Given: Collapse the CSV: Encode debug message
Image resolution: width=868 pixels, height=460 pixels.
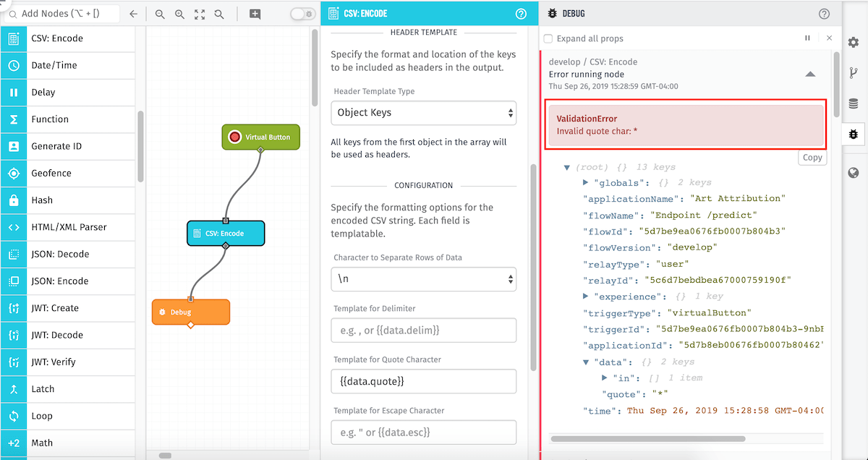Looking at the screenshot, I should (810, 74).
